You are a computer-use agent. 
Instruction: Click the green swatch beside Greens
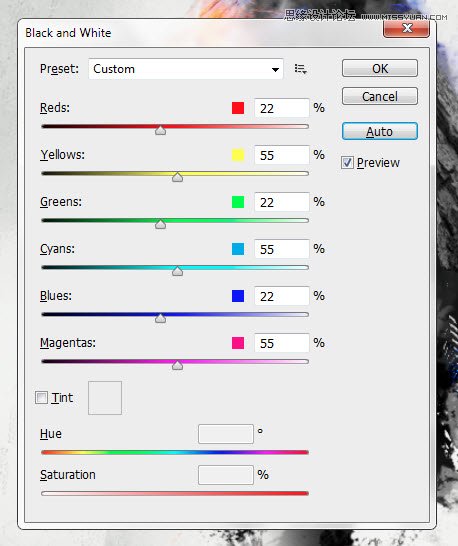[238, 202]
